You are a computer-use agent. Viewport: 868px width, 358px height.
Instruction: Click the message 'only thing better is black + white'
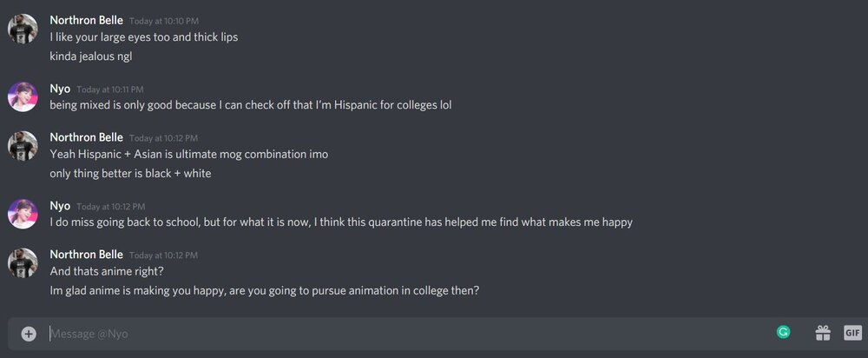pos(130,174)
